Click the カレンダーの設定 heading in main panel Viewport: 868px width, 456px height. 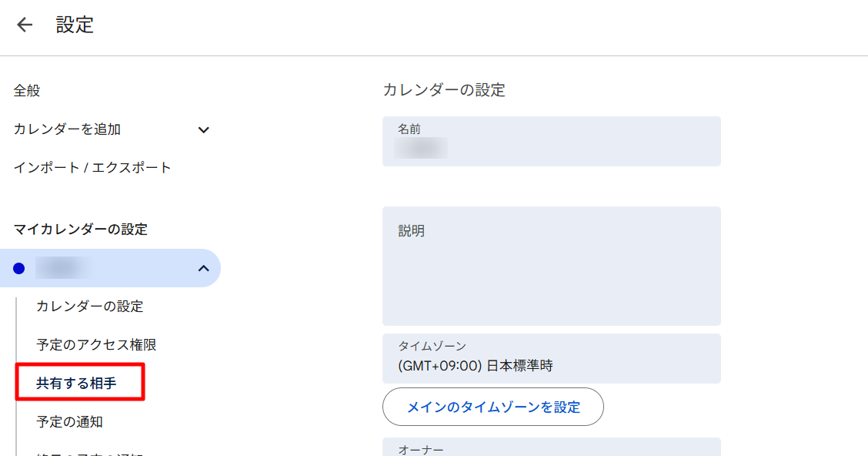point(444,90)
